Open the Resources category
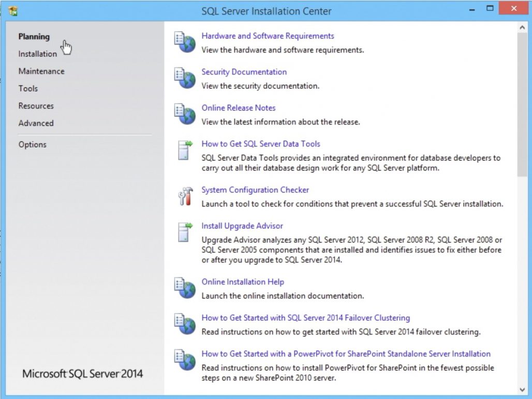This screenshot has width=532, height=399. tap(36, 106)
